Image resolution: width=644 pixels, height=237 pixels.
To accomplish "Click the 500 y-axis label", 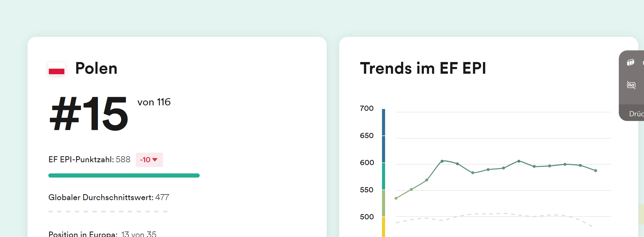I will pos(367,217).
